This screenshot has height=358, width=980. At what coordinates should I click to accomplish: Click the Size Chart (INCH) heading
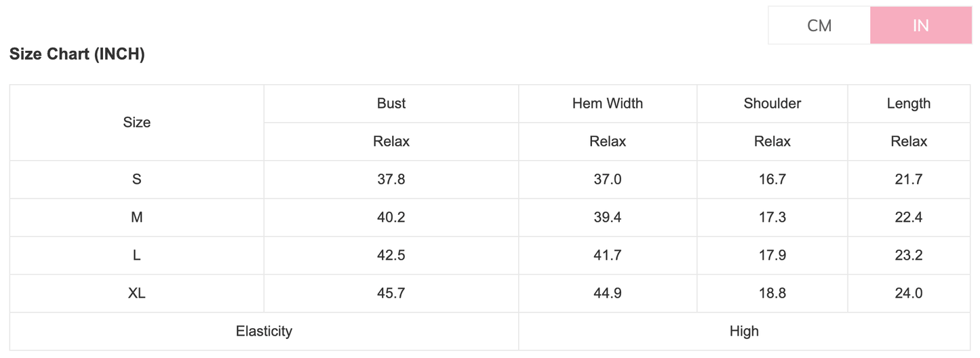tap(77, 54)
